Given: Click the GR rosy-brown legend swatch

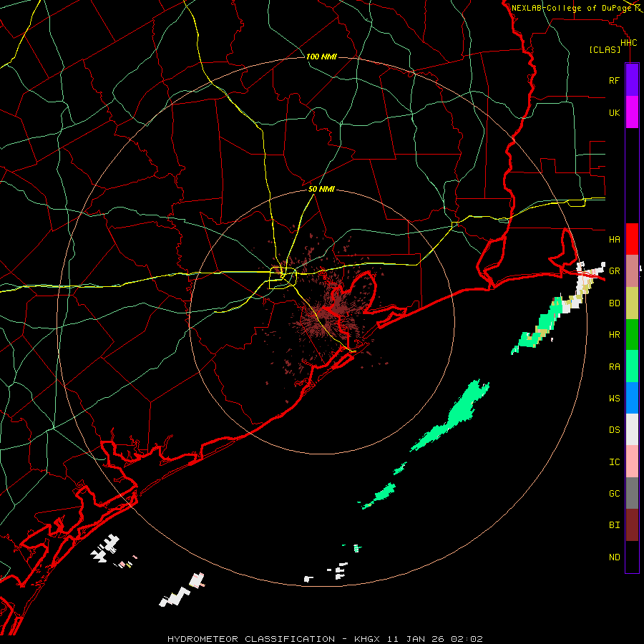Looking at the screenshot, I should [x=632, y=271].
